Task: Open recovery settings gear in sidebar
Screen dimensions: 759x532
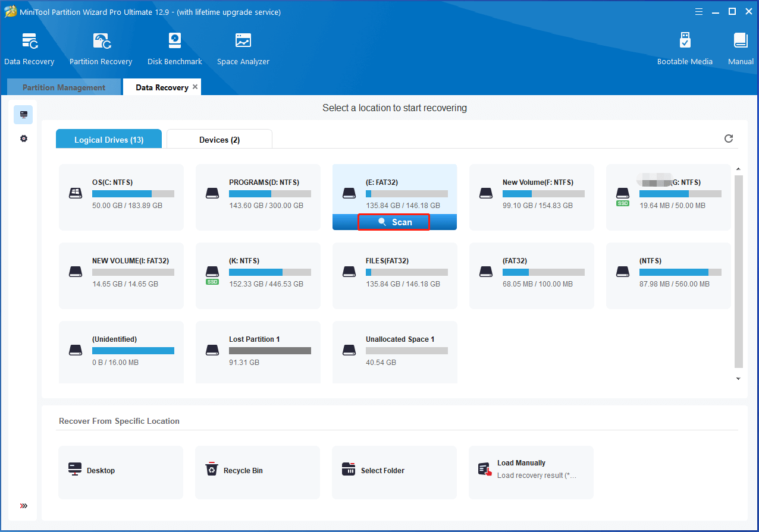Action: (24, 138)
